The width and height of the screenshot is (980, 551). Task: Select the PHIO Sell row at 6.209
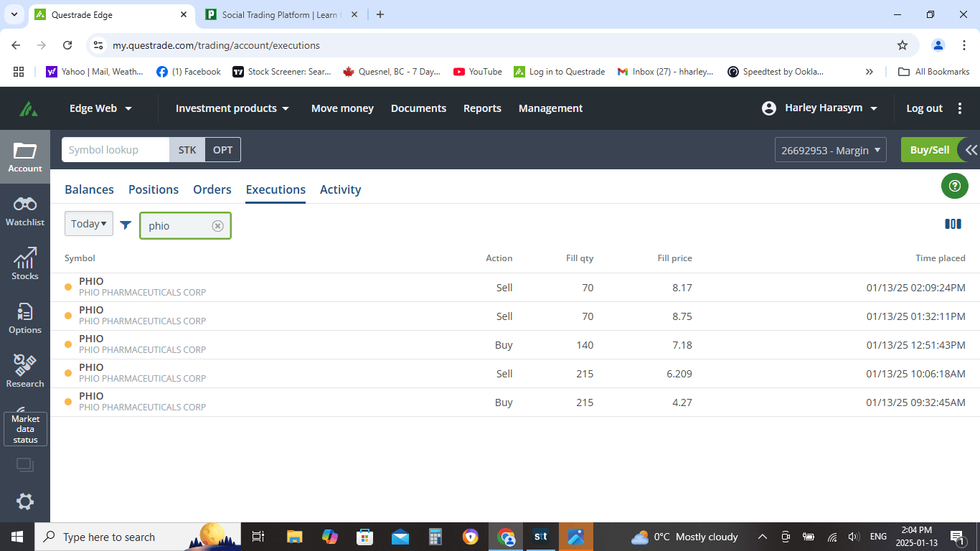click(x=515, y=374)
